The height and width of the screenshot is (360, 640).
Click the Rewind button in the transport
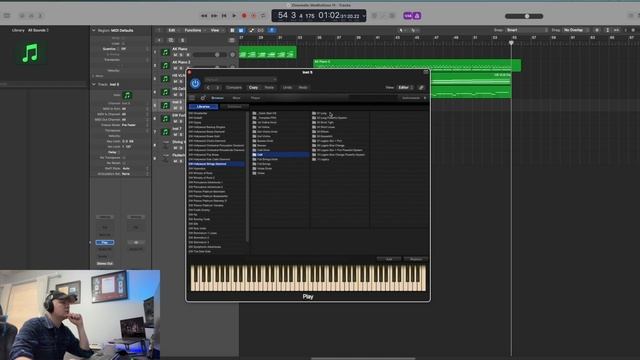(204, 16)
